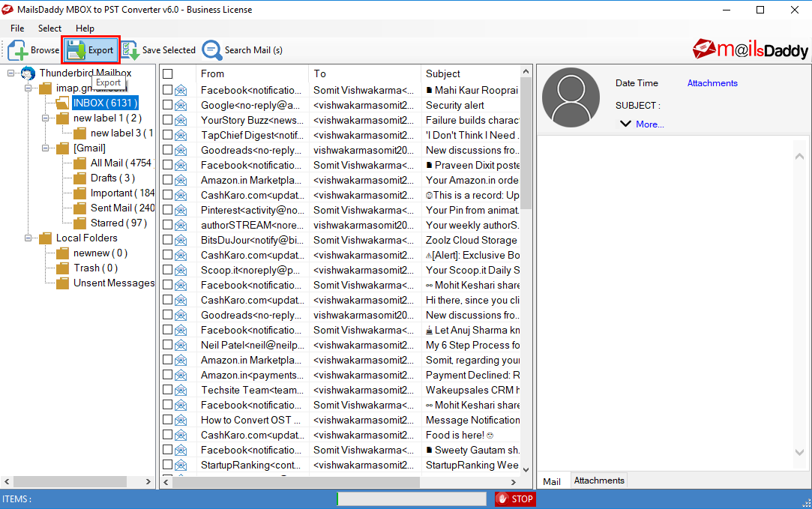This screenshot has height=509, width=812.
Task: Click envelope icon of TapChief Digest mail
Action: coord(181,135)
